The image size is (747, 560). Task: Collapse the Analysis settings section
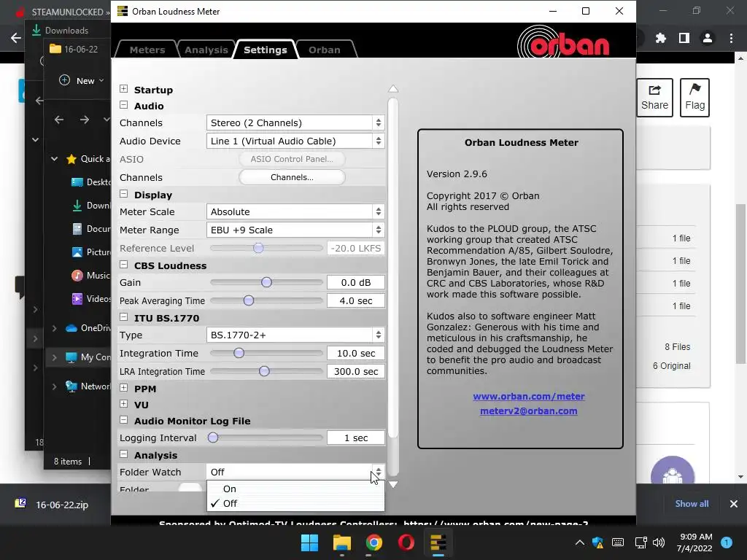tap(124, 454)
